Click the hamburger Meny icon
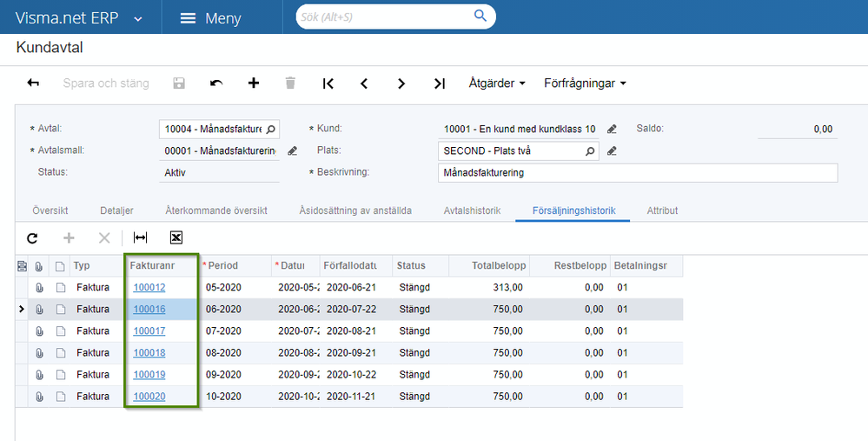Viewport: 868px width, 441px height. pyautogui.click(x=189, y=18)
